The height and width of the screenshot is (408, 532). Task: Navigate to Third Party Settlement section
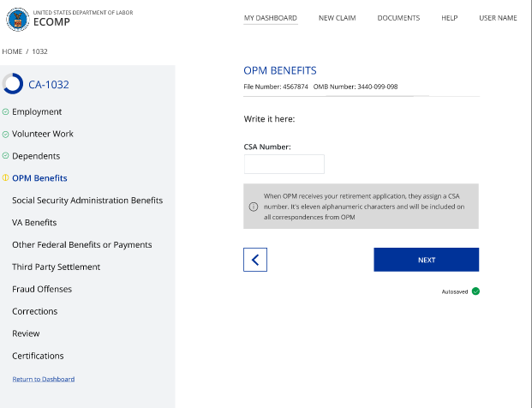coord(56,267)
